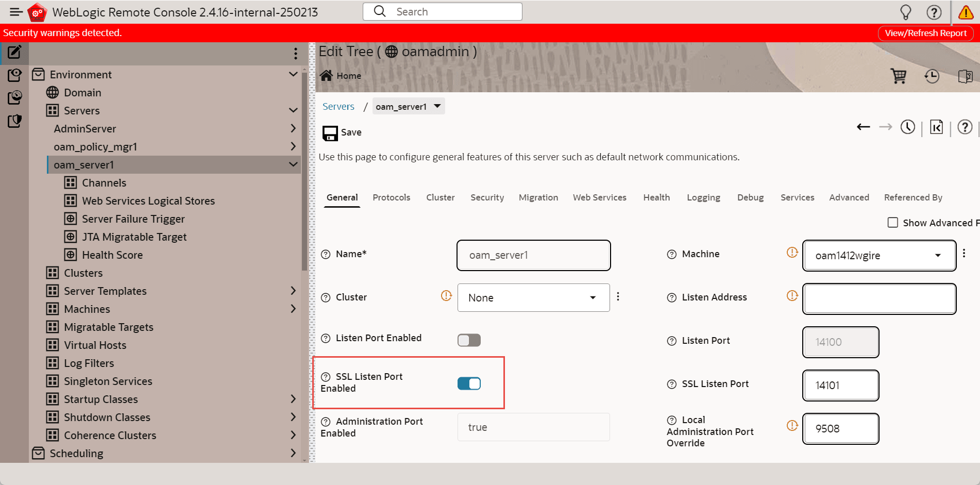Switch to the Cluster tab
Screen dimensions: 980x485
[x=441, y=197]
